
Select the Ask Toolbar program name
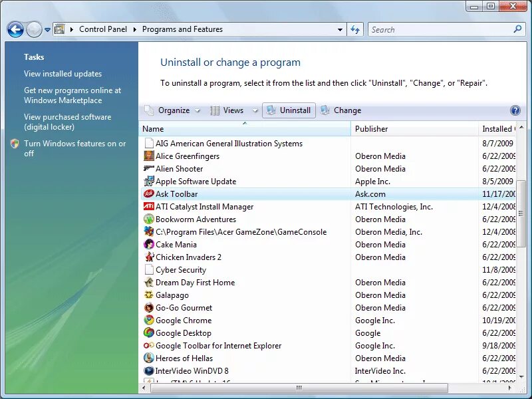tap(176, 194)
